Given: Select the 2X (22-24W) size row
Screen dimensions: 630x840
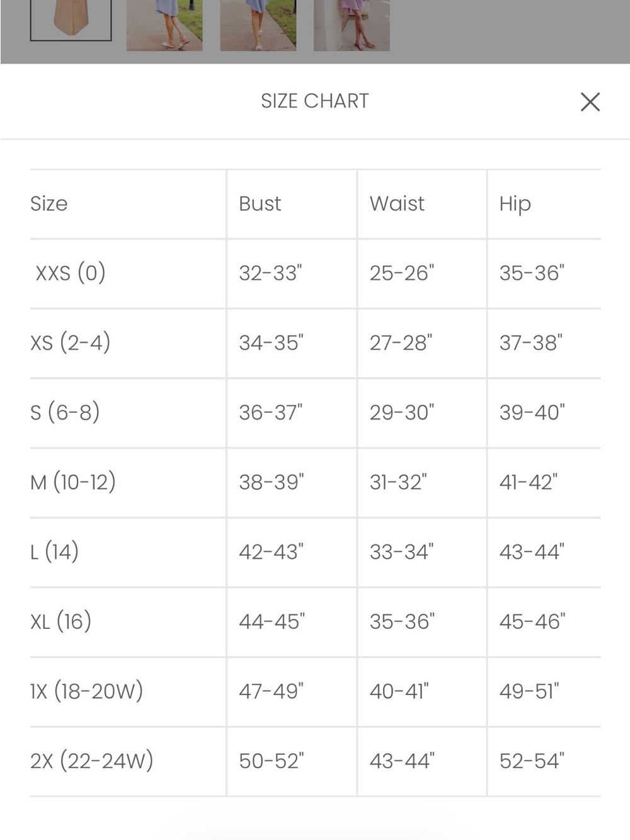Looking at the screenshot, I should tap(315, 761).
